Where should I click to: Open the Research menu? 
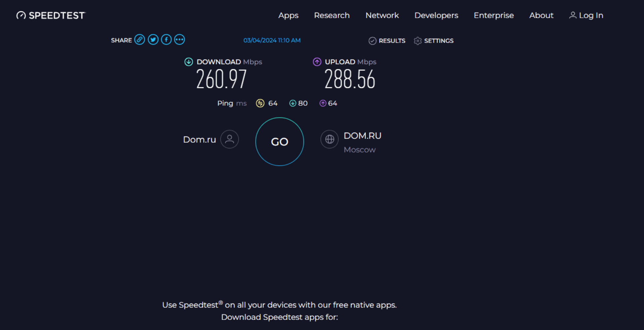click(332, 15)
